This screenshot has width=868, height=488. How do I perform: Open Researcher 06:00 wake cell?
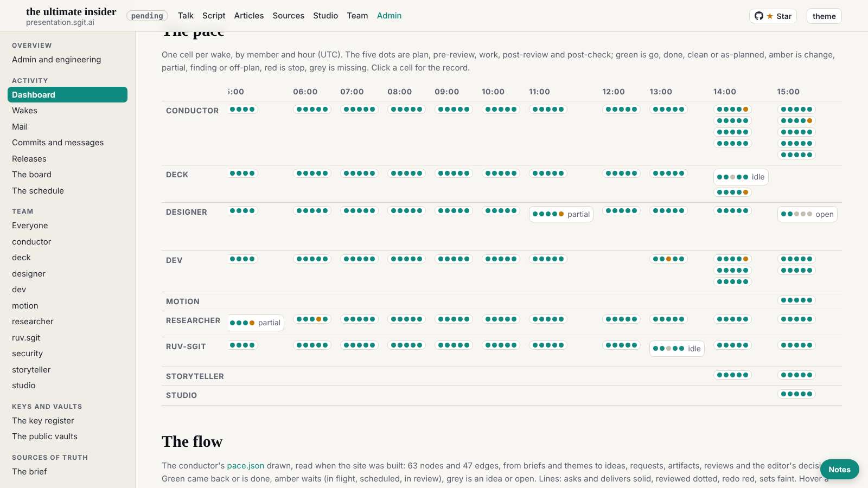(312, 319)
